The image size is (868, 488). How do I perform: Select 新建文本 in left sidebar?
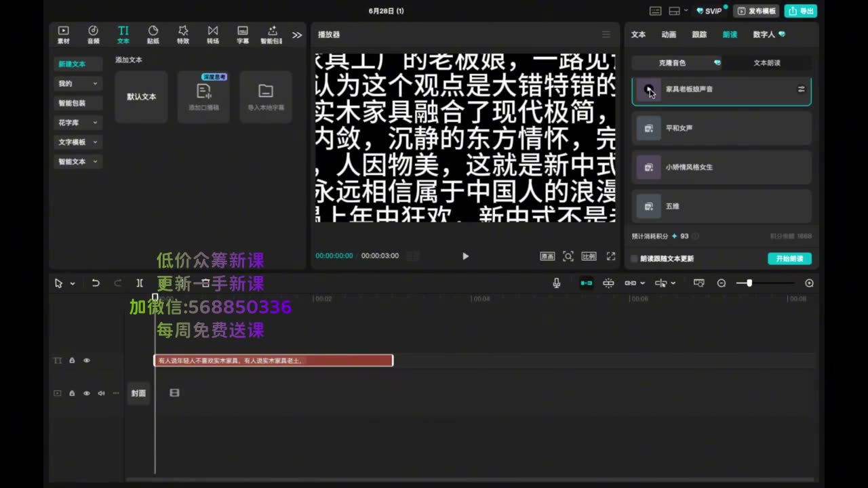pyautogui.click(x=78, y=64)
